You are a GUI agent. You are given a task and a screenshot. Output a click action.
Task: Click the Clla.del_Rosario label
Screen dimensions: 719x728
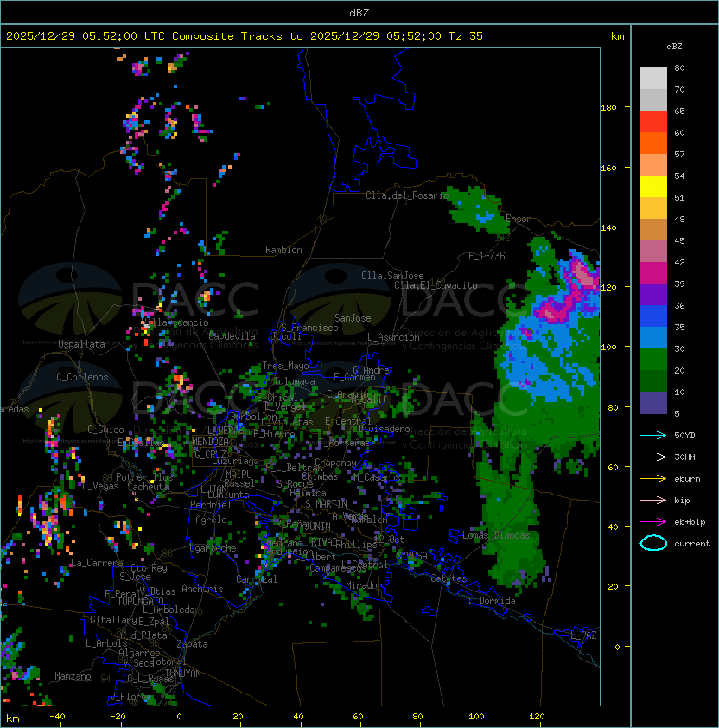tap(407, 195)
